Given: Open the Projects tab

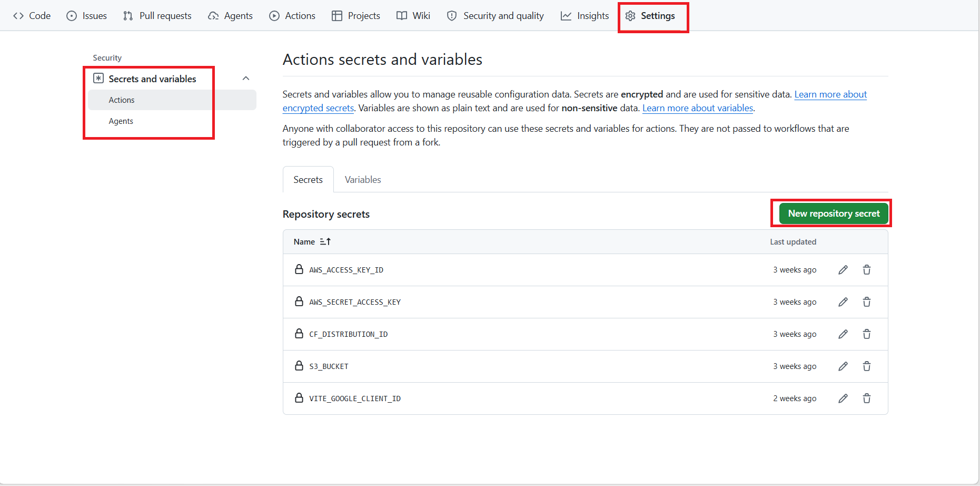Looking at the screenshot, I should pos(356,16).
